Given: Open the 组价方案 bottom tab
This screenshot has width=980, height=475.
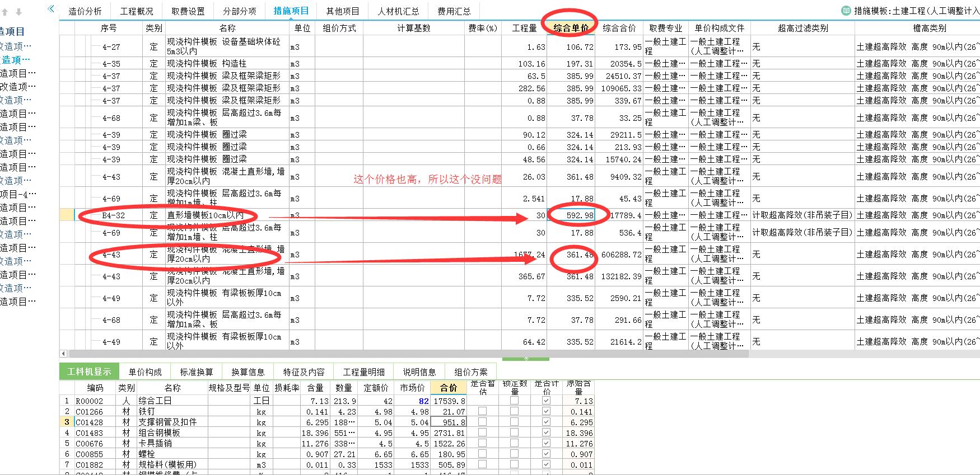Looking at the screenshot, I should (x=471, y=372).
